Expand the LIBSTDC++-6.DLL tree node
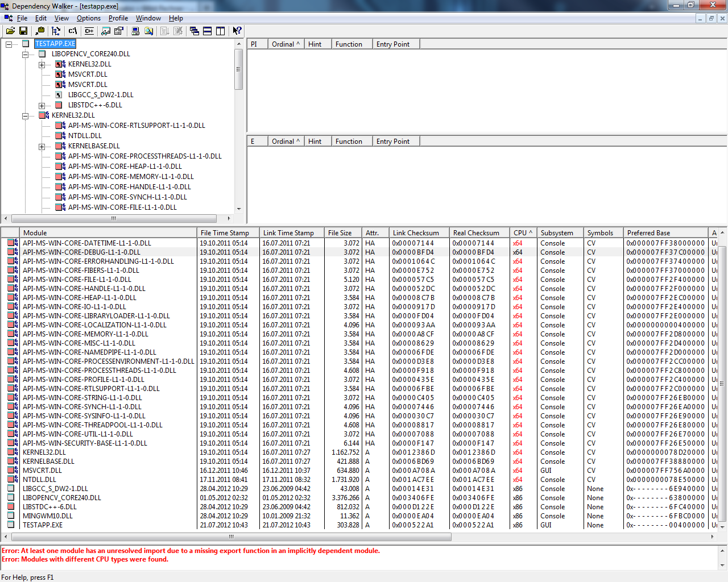The image size is (728, 582). pyautogui.click(x=42, y=105)
